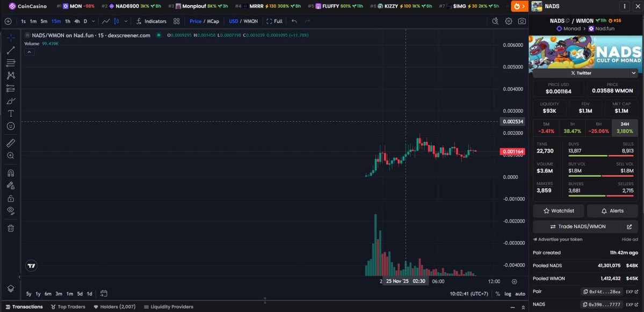Toggle hide all drawings eye icon

(x=11, y=211)
